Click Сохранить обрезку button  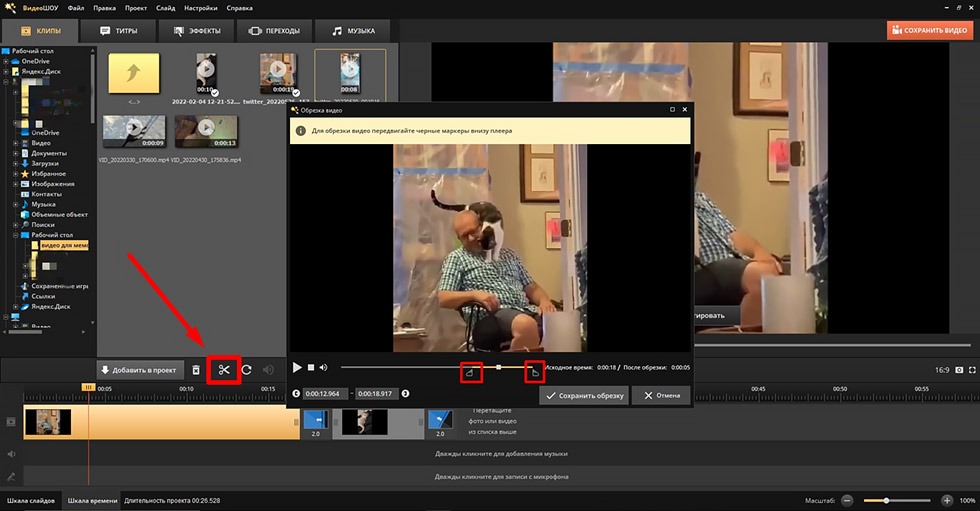(x=584, y=395)
